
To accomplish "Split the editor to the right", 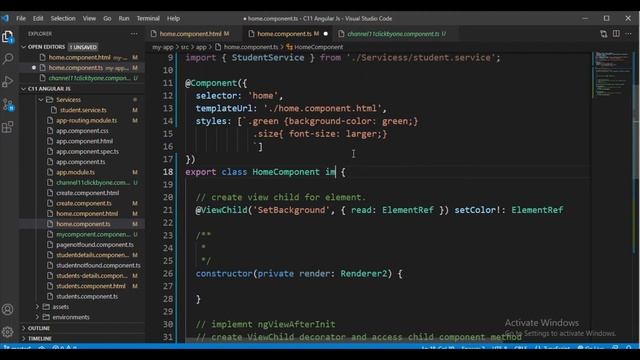I will pos(616,34).
